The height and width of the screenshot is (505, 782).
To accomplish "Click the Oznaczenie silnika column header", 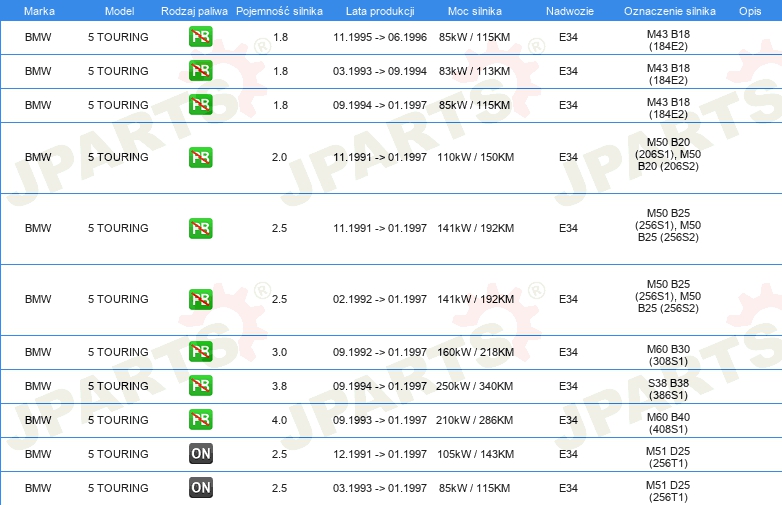I will pyautogui.click(x=670, y=11).
